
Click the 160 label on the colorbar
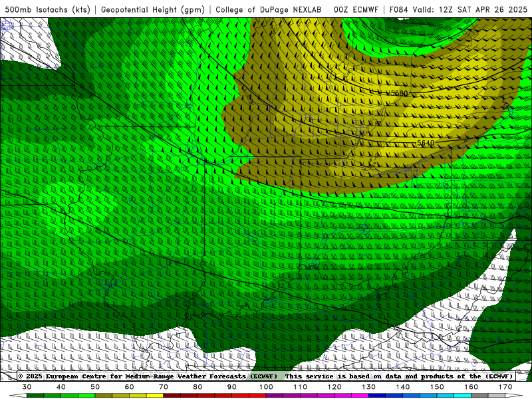coord(471,387)
